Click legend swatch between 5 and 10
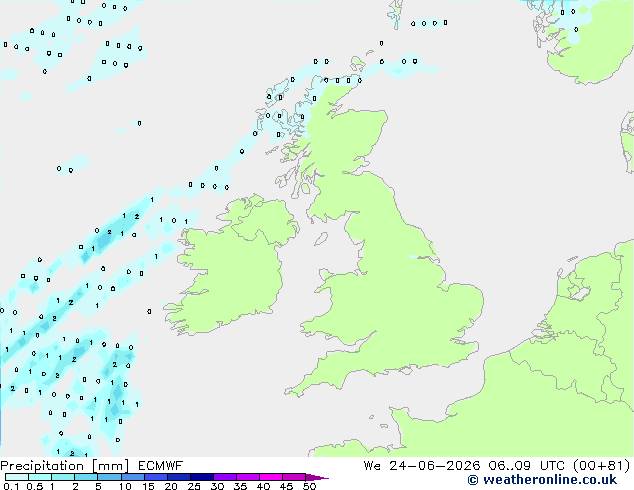This screenshot has height=490, width=634. [x=109, y=477]
